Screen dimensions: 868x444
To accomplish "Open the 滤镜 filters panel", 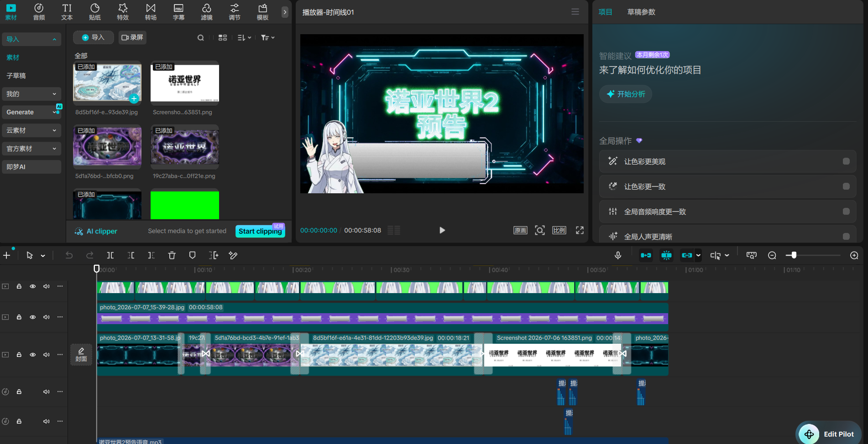I will coord(207,12).
